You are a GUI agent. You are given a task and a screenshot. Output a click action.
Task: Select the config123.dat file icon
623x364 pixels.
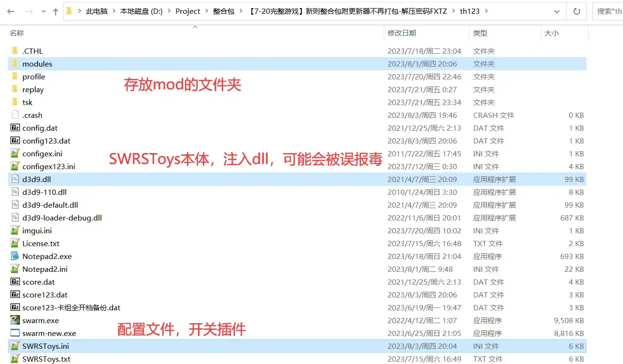[x=15, y=141]
